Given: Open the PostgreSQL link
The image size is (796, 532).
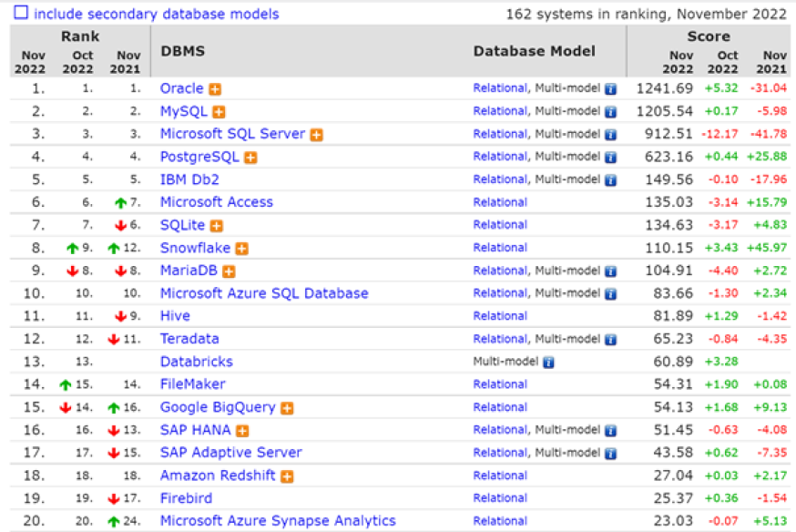Looking at the screenshot, I should pyautogui.click(x=199, y=157).
